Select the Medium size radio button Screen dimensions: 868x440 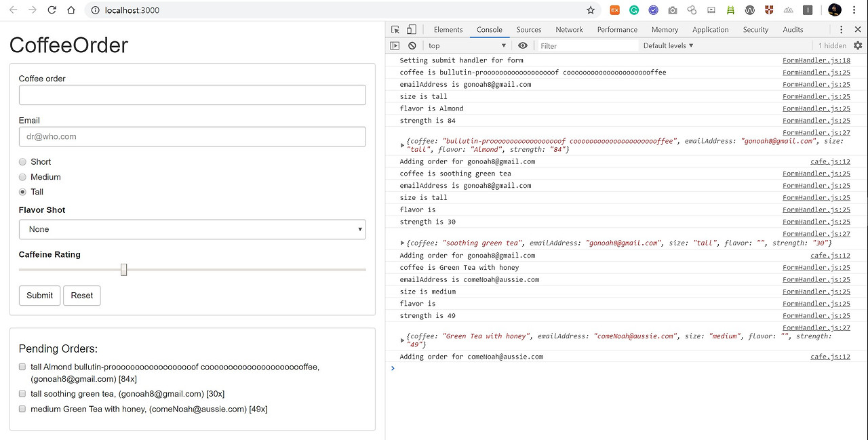22,177
